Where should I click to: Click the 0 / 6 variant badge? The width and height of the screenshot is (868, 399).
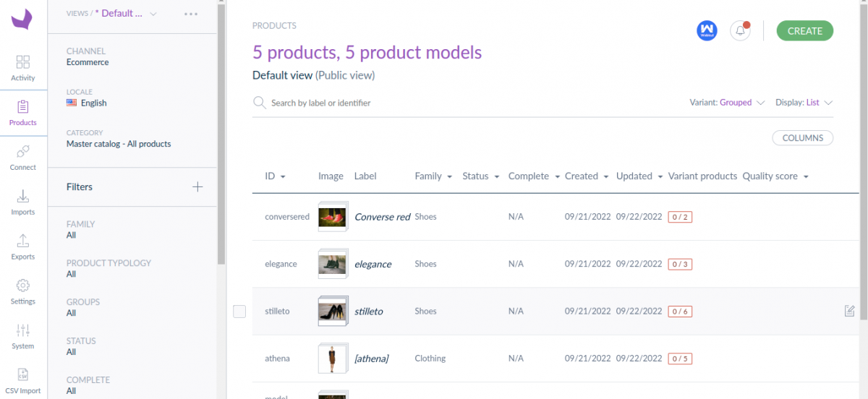coord(680,312)
